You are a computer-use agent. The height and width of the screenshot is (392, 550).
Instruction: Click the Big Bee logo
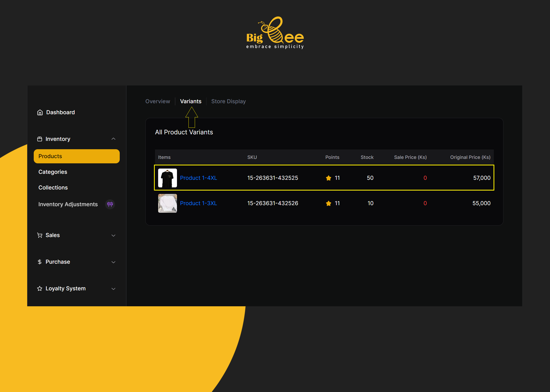[x=275, y=33]
